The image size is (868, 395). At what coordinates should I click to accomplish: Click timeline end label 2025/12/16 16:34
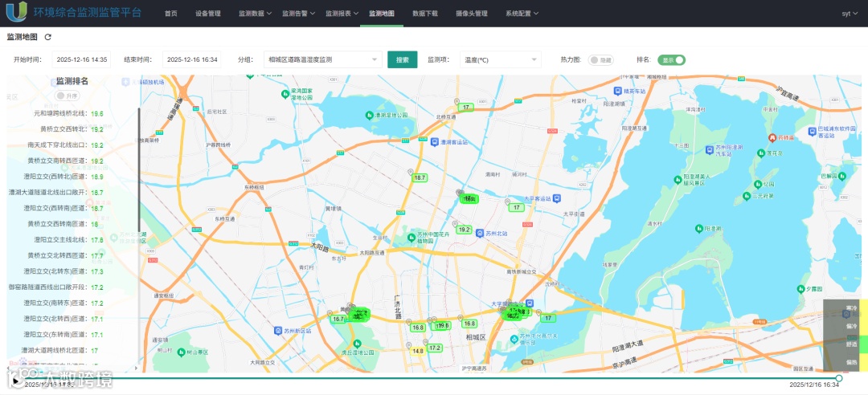[x=813, y=384]
